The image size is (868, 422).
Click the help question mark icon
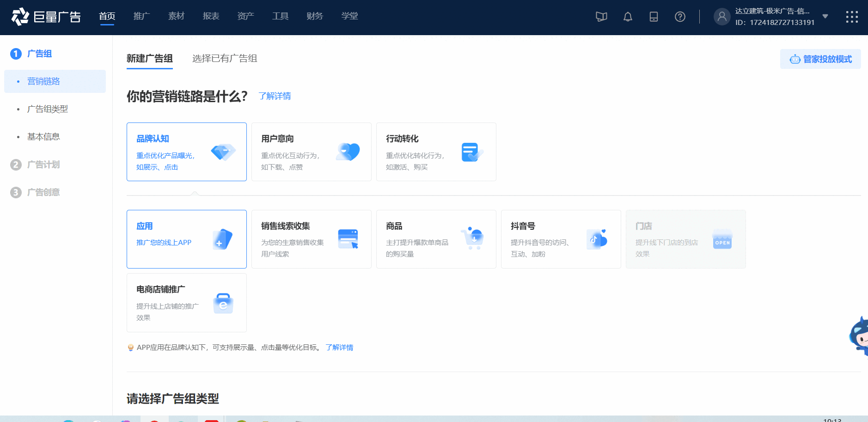pos(679,17)
